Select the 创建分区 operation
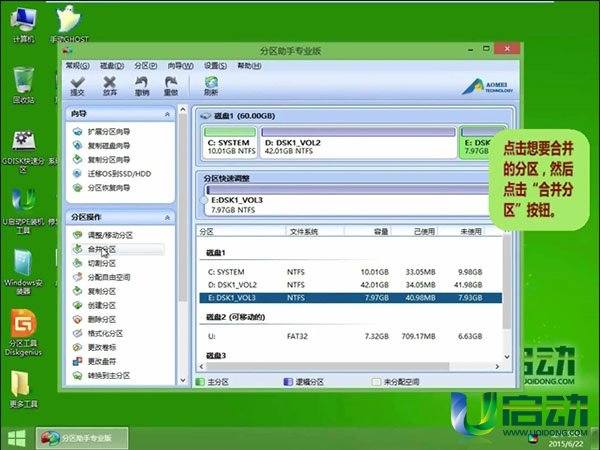 point(95,305)
